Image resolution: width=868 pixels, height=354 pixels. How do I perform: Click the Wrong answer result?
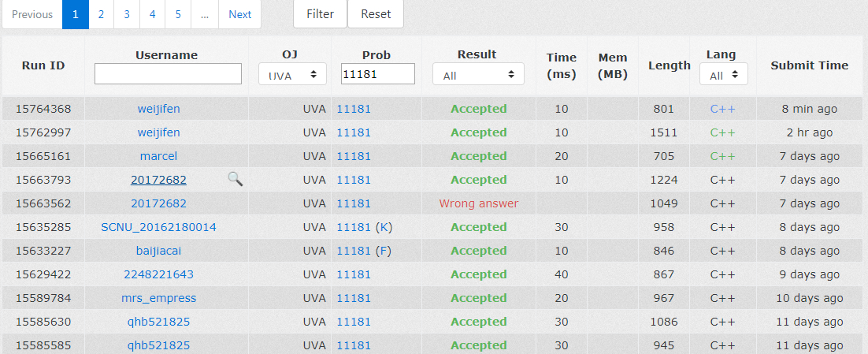tap(478, 203)
